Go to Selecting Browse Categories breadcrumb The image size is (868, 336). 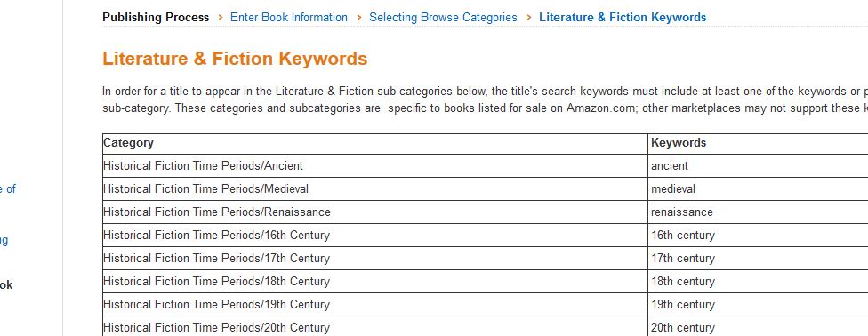click(443, 18)
